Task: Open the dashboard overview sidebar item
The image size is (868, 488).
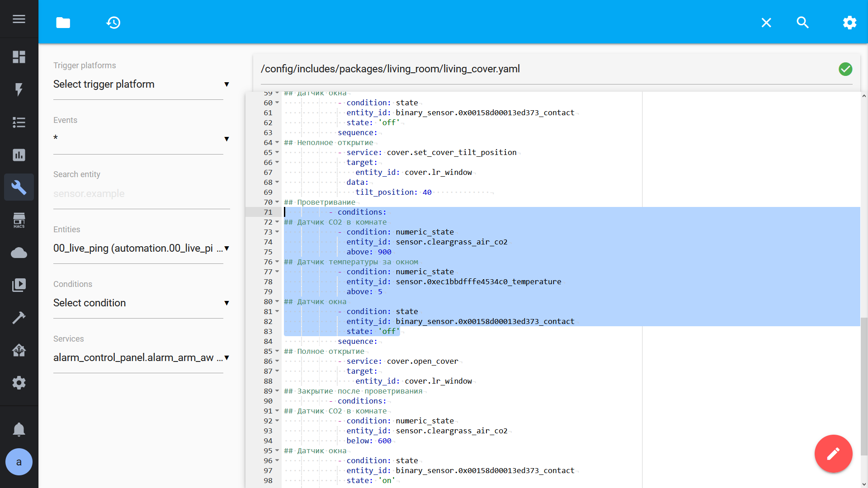Action: tap(19, 57)
